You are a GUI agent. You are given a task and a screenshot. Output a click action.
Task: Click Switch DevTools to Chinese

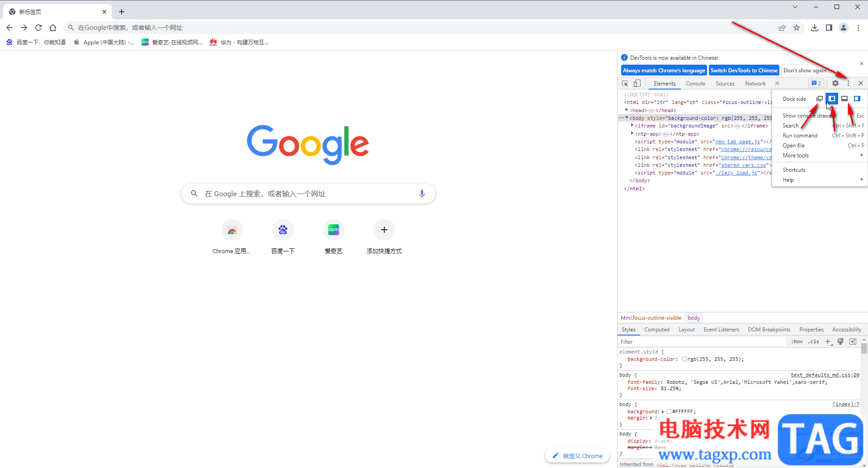point(744,71)
